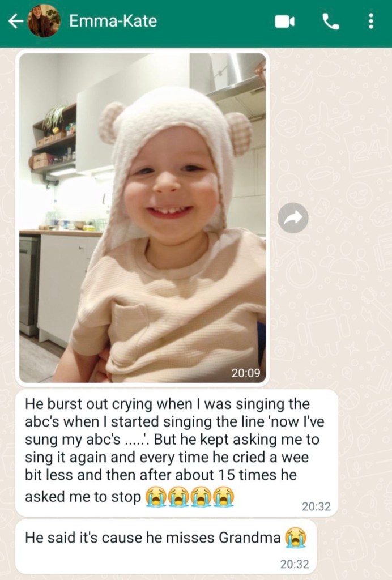392x580 pixels.
Task: Click the 'now I've sung my abc's' text
Action: [175, 431]
